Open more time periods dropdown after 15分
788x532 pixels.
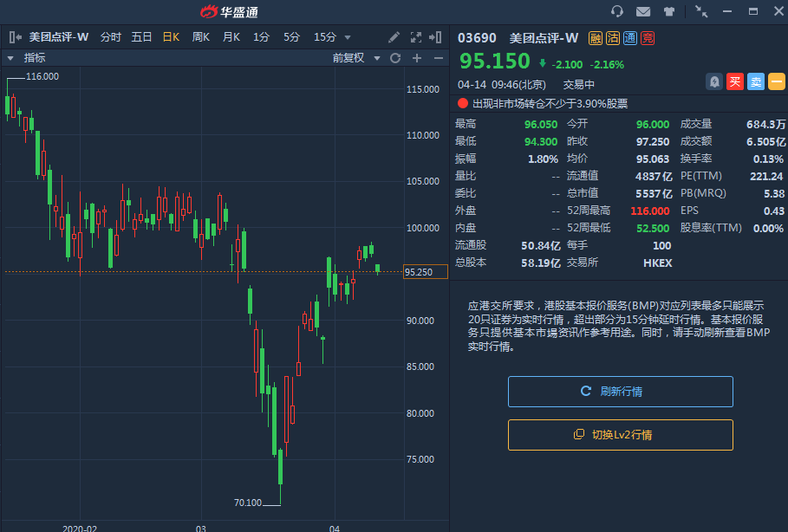click(x=348, y=37)
